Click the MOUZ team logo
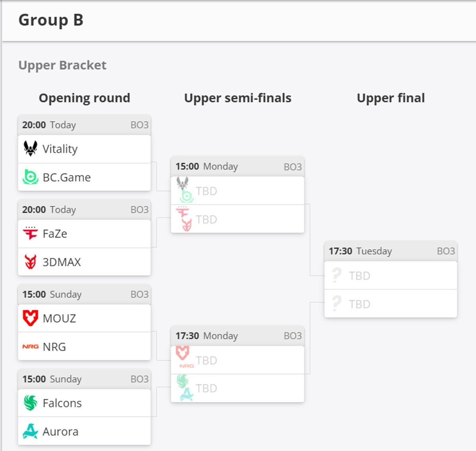Viewport: 476px width, 451px height. pos(30,318)
